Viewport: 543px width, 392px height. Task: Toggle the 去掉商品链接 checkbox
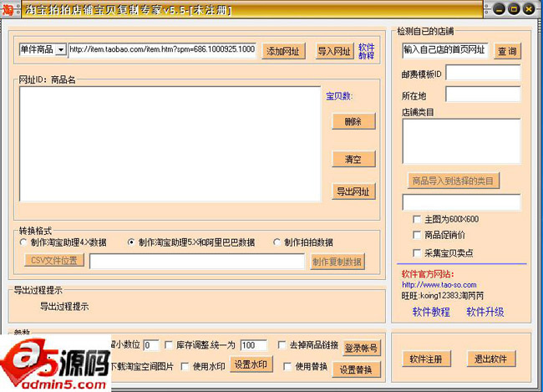click(x=282, y=345)
